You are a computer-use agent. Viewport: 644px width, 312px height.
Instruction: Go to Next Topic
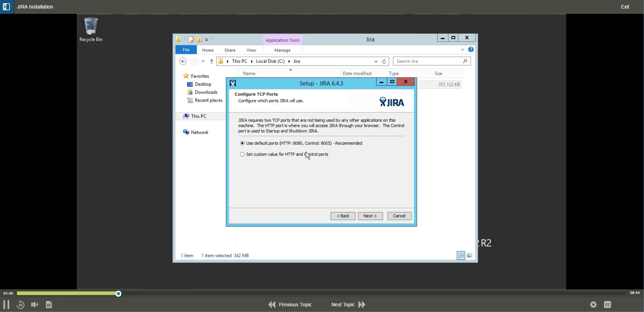click(x=348, y=305)
